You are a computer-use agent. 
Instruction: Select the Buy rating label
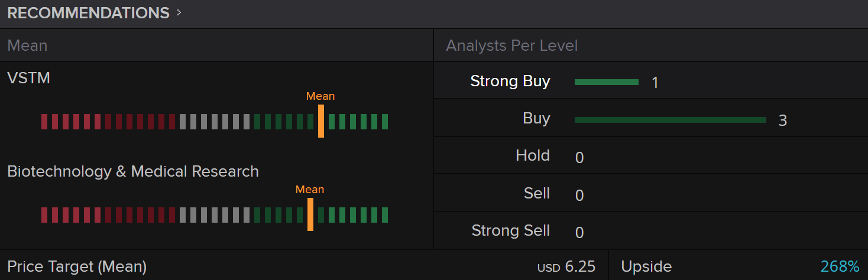click(536, 118)
